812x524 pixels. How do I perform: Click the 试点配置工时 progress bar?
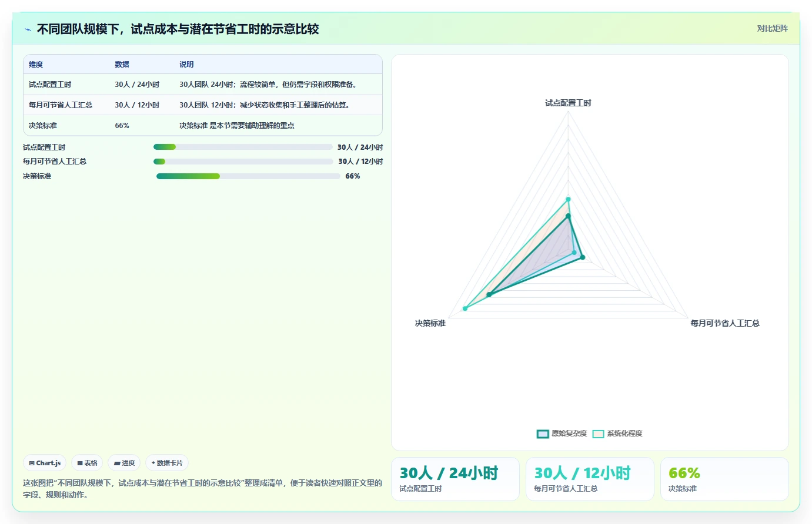(243, 147)
